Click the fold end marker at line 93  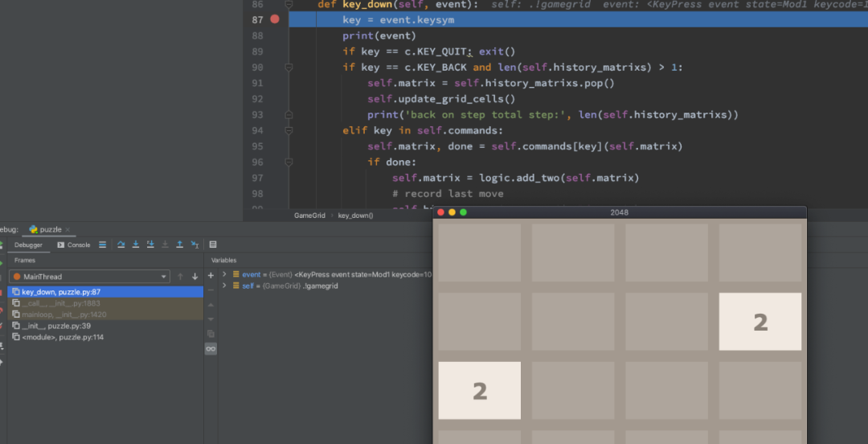click(289, 115)
